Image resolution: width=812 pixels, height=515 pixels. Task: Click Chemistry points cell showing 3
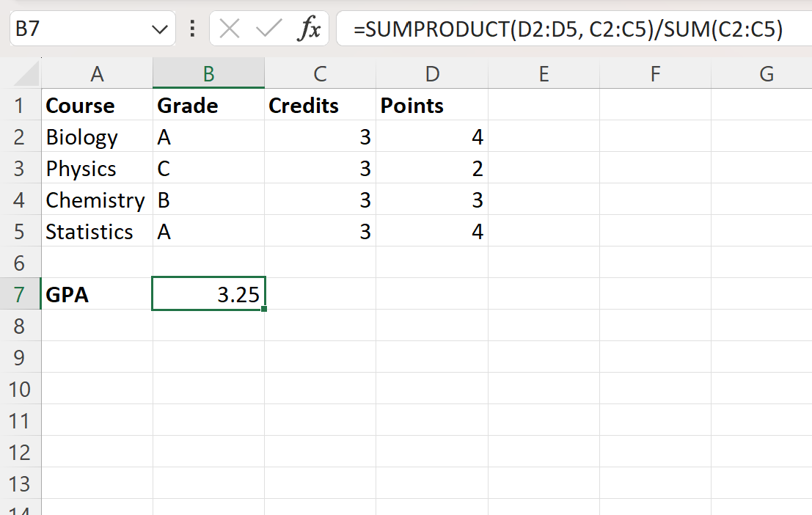point(432,200)
